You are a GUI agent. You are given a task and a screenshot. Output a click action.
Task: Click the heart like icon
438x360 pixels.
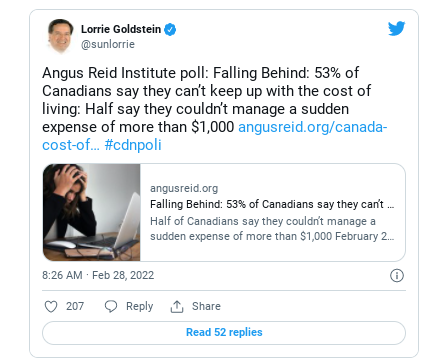click(x=51, y=306)
